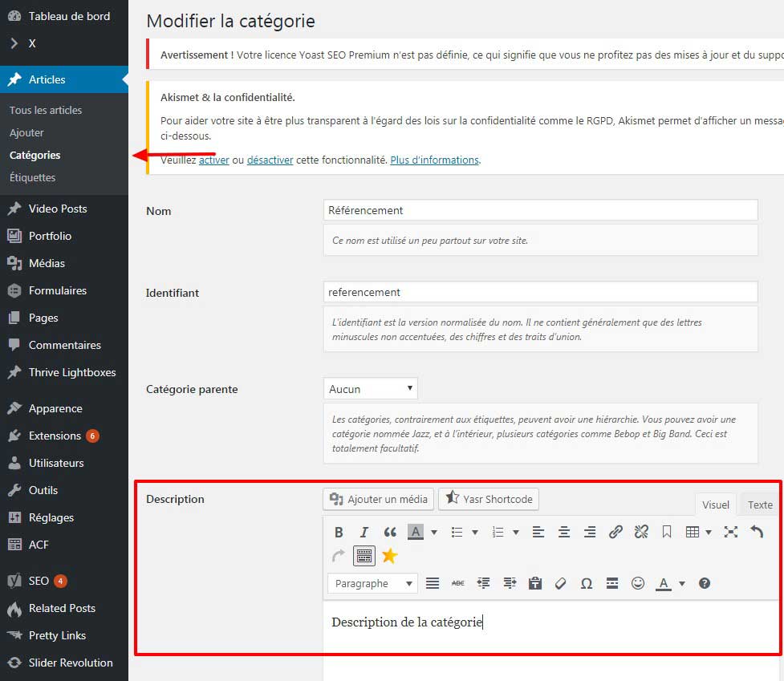Switch to Texte editor tab
This screenshot has height=681, width=784.
(760, 505)
